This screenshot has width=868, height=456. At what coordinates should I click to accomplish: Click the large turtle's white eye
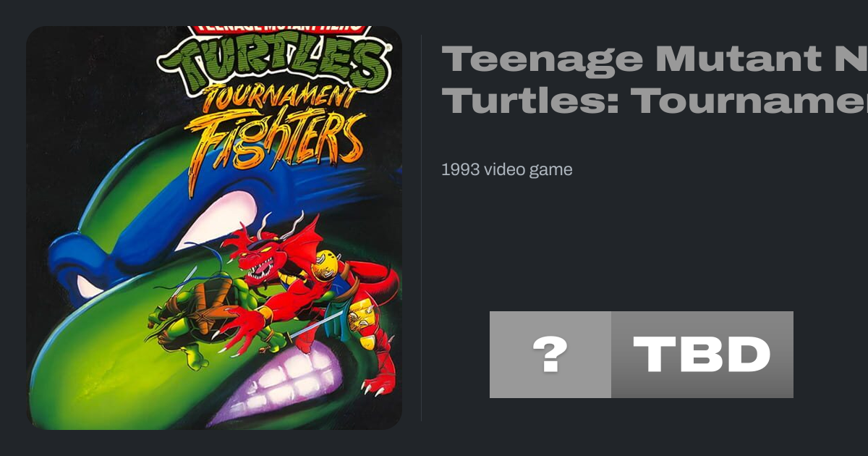point(217,217)
